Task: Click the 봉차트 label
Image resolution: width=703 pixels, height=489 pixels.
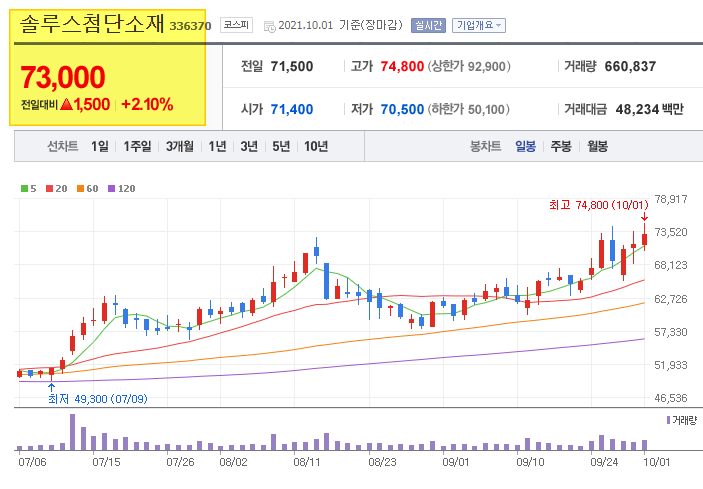Action: pos(486,146)
